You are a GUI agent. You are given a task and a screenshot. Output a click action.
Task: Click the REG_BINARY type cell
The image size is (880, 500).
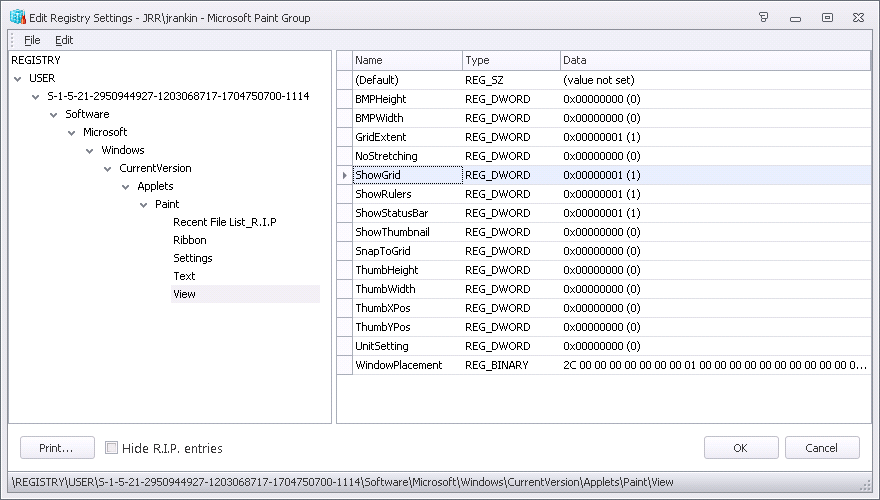pos(511,365)
